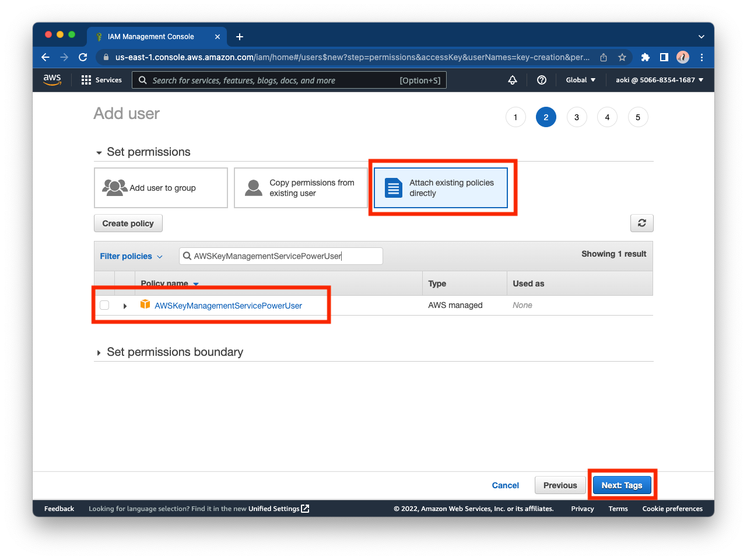Click the Feedback link in footer
747x560 pixels.
59,509
